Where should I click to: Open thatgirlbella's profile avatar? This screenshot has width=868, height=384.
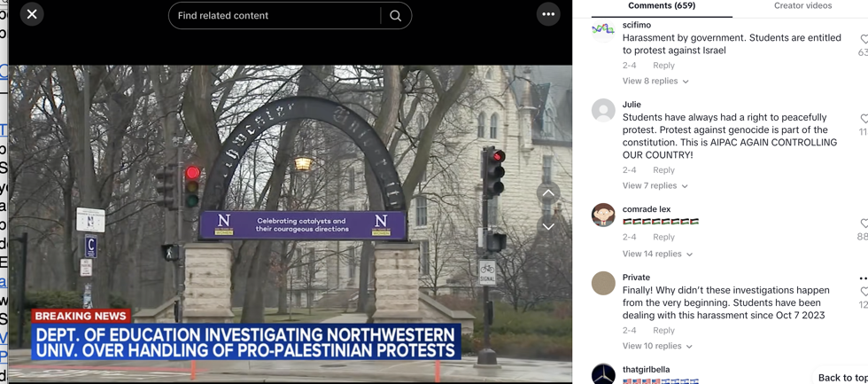(603, 373)
